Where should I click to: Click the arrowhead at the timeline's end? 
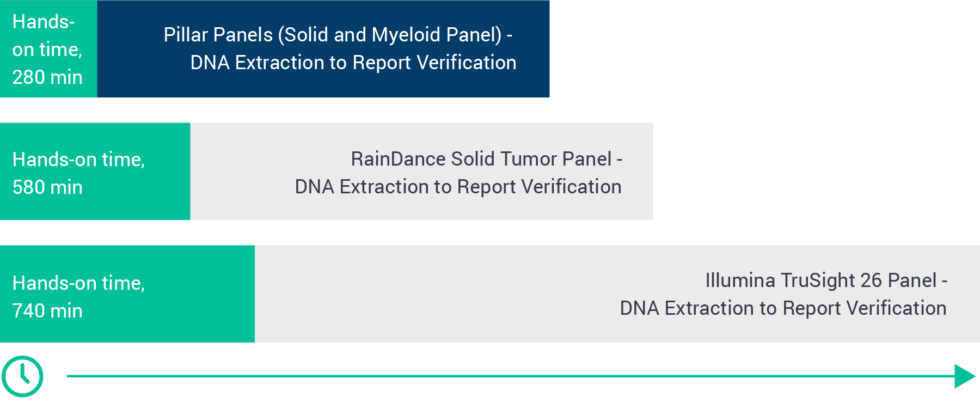click(x=965, y=376)
